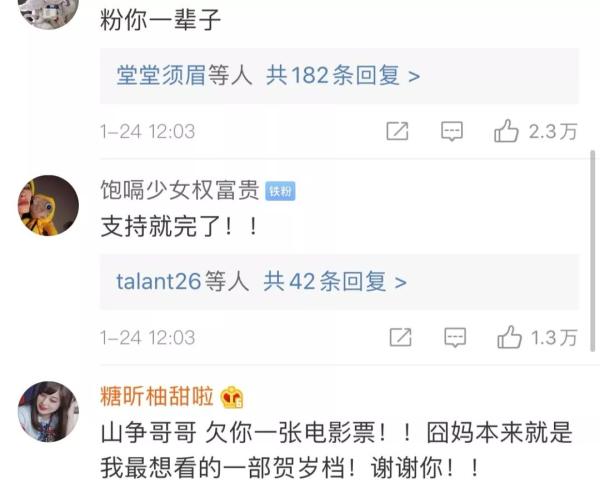Click the top partially visible avatar
This screenshot has height=488, width=600.
click(x=48, y=13)
